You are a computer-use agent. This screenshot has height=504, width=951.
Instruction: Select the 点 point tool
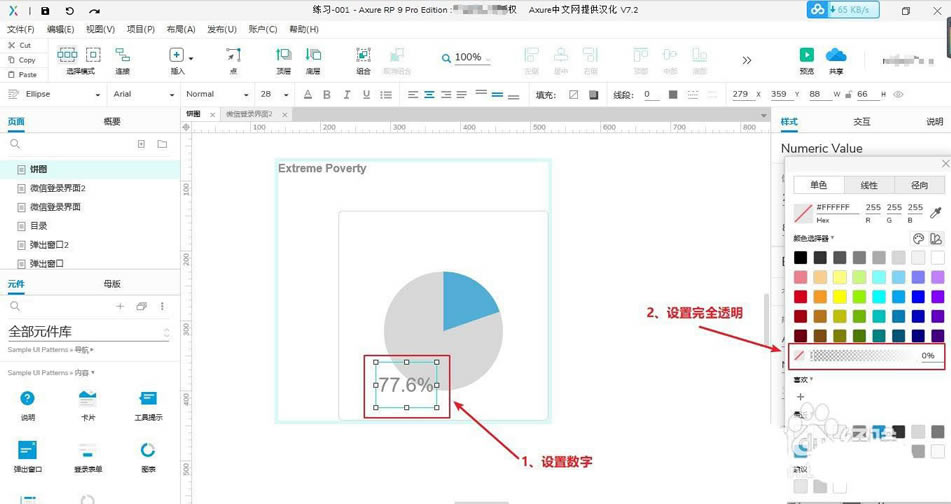[233, 61]
